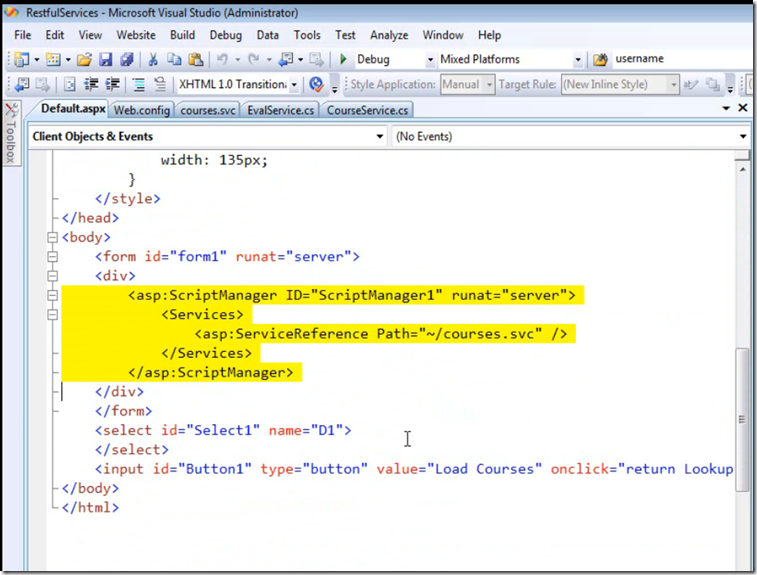Click the vertical scrollbar thumb in editor
The image size is (757, 575).
point(742,420)
